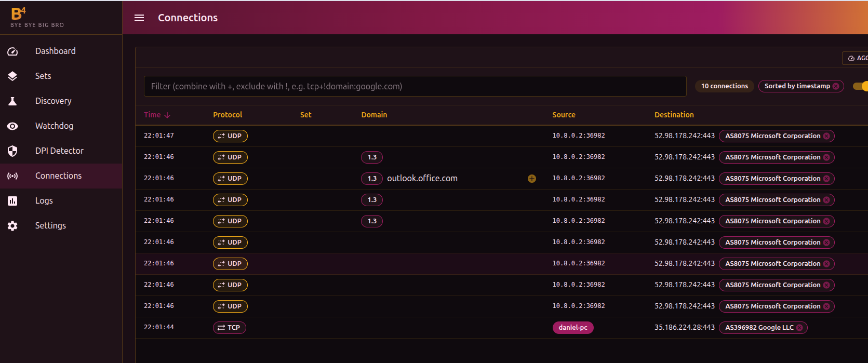Sort by the Protocol column header

point(228,115)
